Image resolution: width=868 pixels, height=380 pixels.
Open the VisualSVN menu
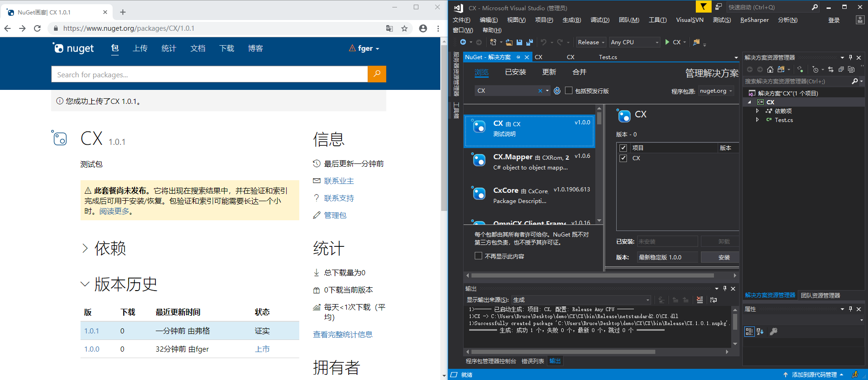click(690, 20)
